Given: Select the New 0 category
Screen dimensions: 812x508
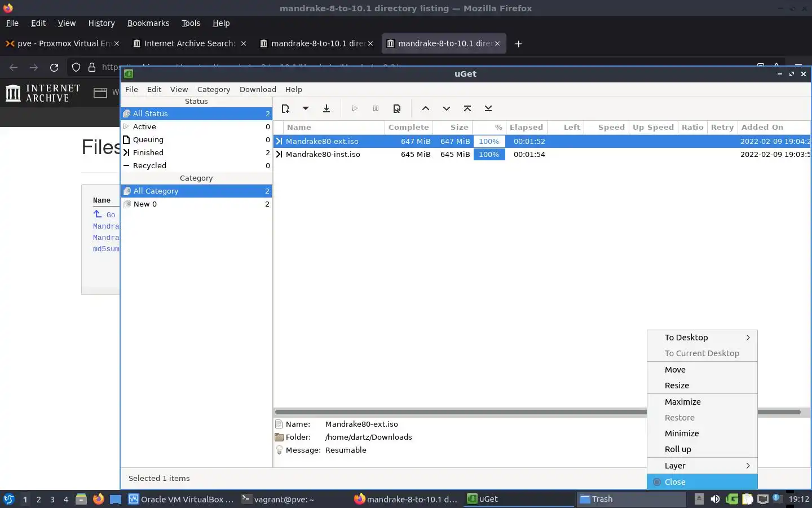Looking at the screenshot, I should tap(196, 204).
